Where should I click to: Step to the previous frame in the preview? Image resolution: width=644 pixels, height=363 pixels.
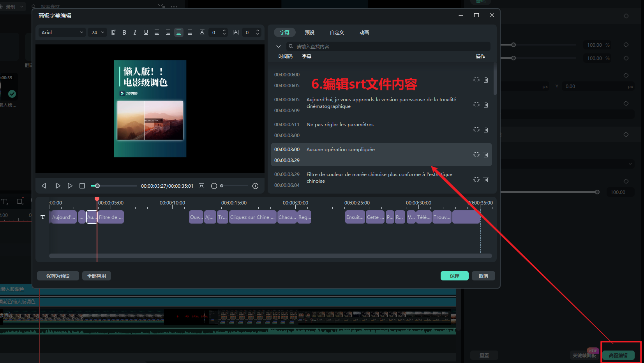44,186
